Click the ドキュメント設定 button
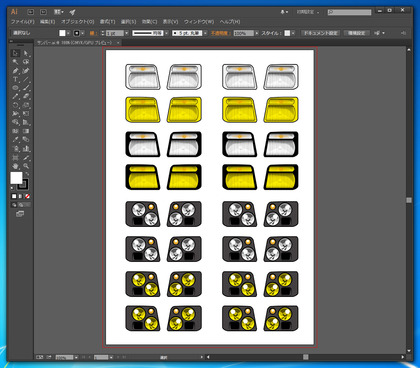420x368 pixels. click(x=320, y=33)
